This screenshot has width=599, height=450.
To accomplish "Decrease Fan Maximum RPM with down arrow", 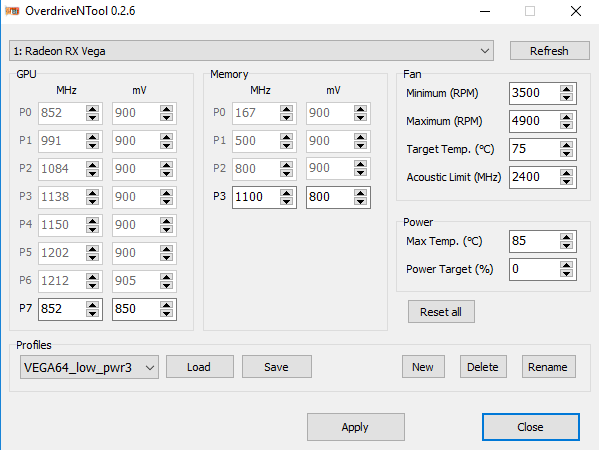I will point(567,125).
